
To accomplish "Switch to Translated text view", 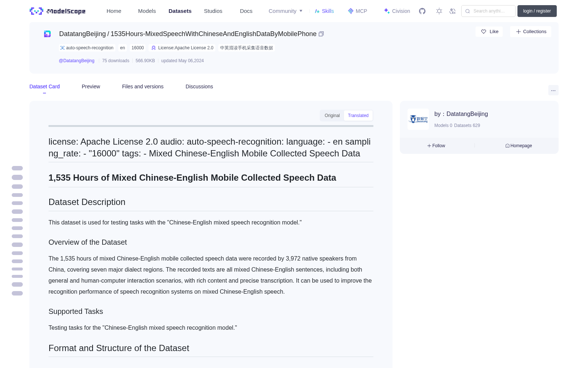I will click(x=358, y=116).
